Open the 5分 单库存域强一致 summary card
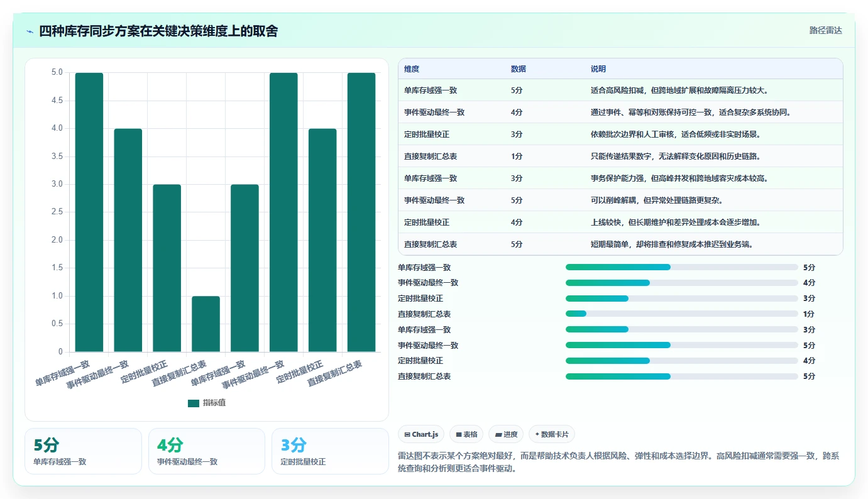The height and width of the screenshot is (499, 868). click(x=83, y=451)
